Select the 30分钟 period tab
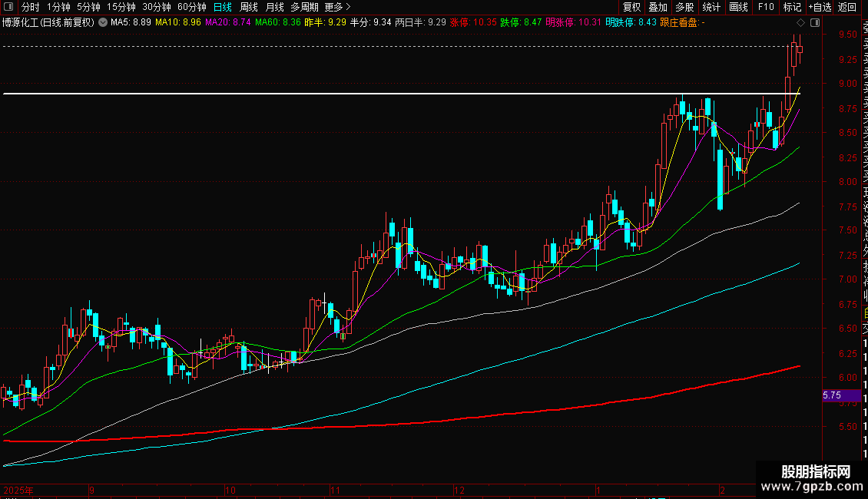The height and width of the screenshot is (499, 868). point(156,7)
